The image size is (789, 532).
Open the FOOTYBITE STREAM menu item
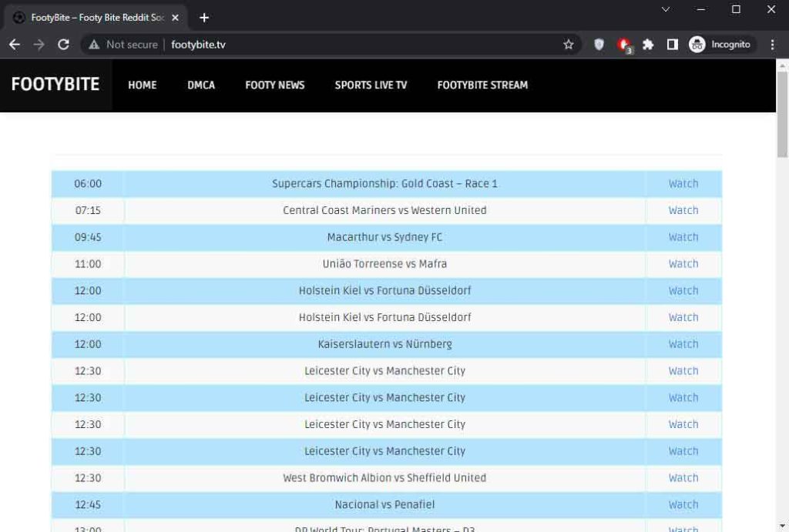tap(482, 85)
